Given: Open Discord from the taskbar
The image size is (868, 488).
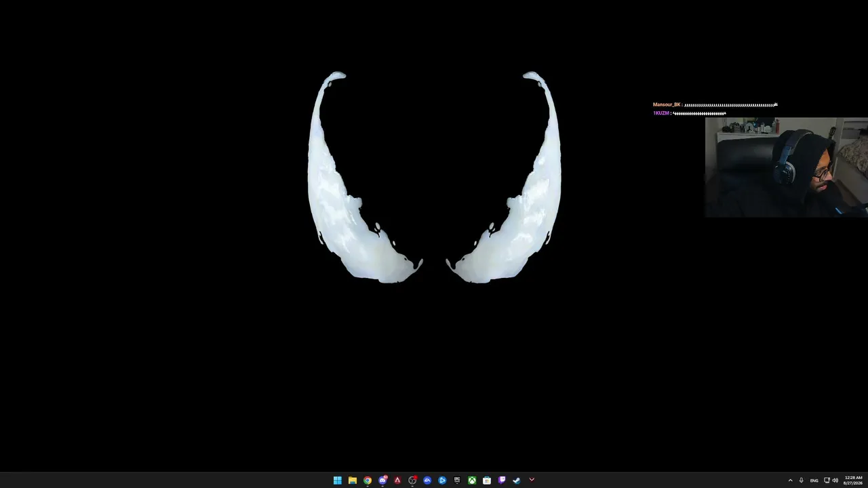Looking at the screenshot, I should [382, 481].
